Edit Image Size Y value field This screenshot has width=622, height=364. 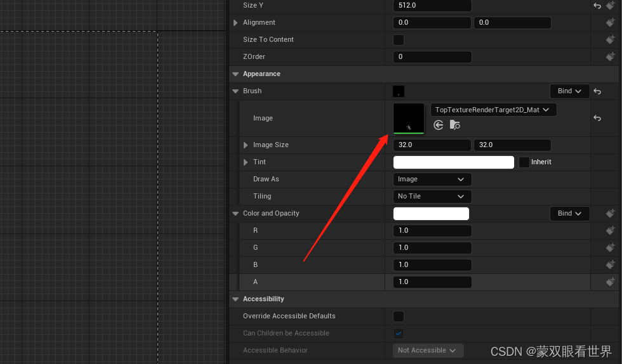(x=512, y=145)
